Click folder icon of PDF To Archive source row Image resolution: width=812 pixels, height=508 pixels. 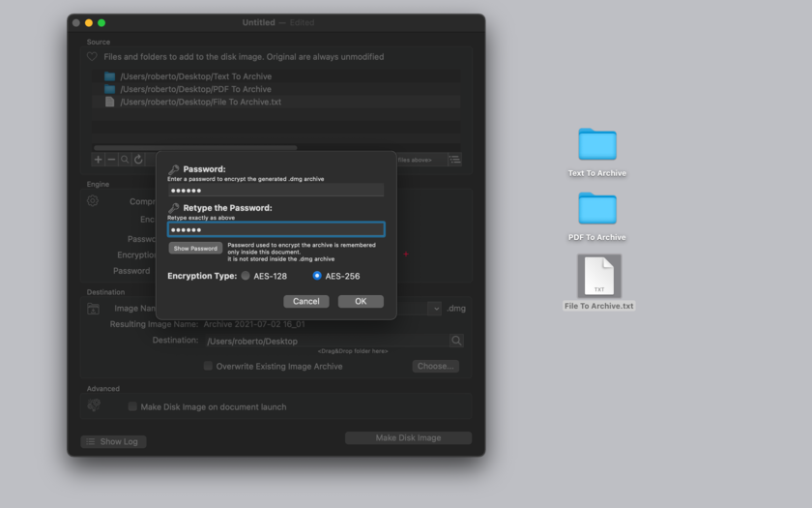point(110,89)
